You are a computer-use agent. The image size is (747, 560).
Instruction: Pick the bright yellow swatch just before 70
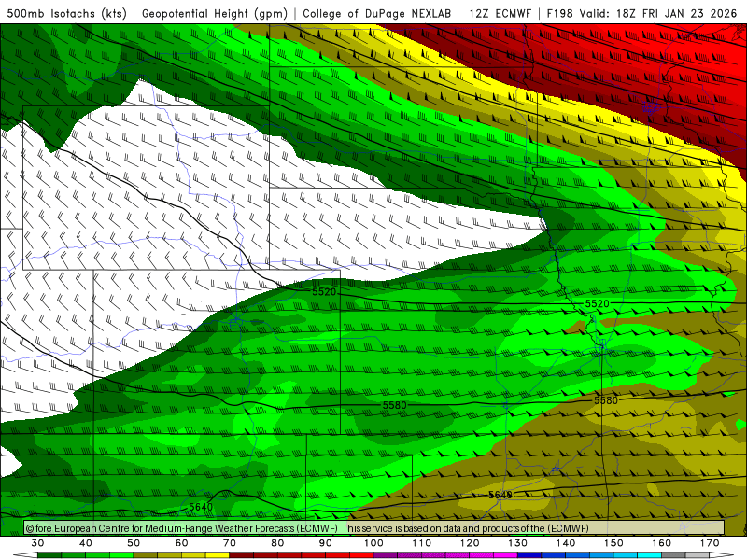tap(218, 555)
